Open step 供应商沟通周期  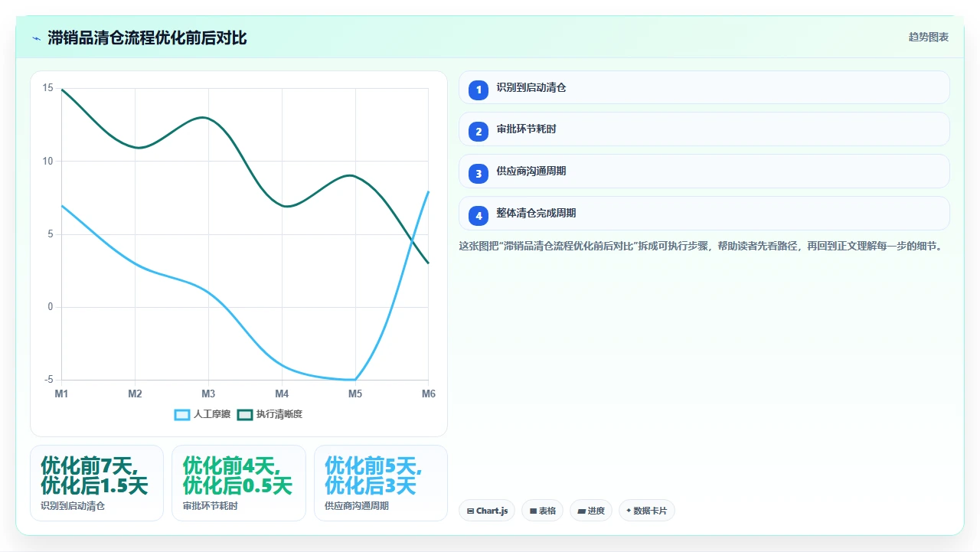(704, 171)
